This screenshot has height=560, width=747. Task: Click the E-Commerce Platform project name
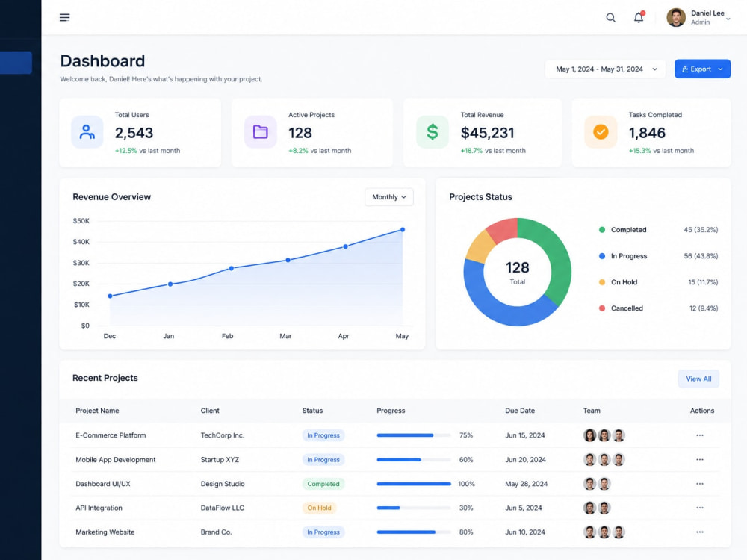pos(111,435)
